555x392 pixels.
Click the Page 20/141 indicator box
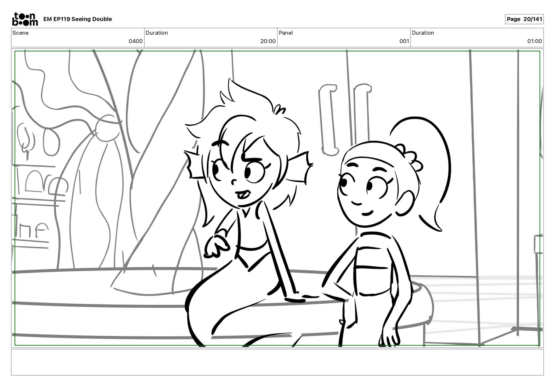[524, 19]
